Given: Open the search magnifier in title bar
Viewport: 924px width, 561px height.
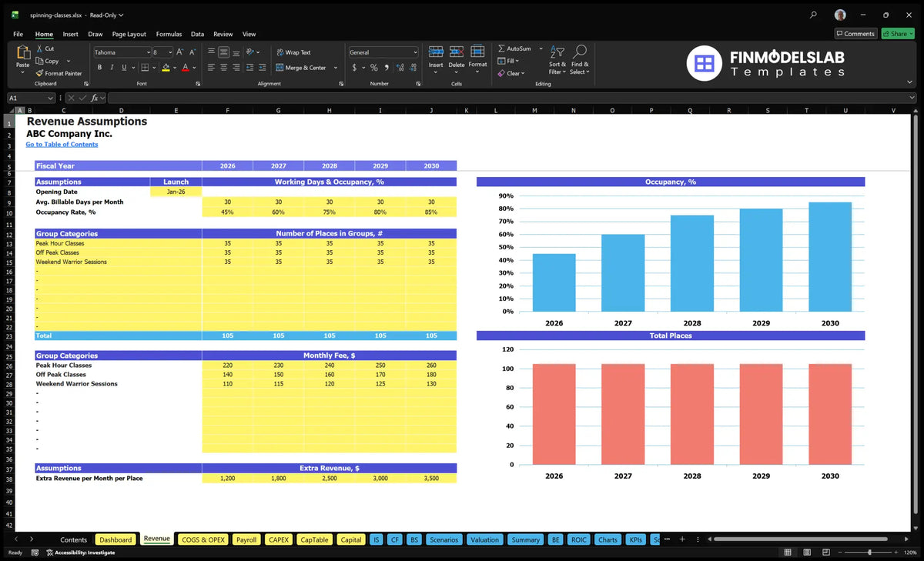Looking at the screenshot, I should pyautogui.click(x=814, y=15).
